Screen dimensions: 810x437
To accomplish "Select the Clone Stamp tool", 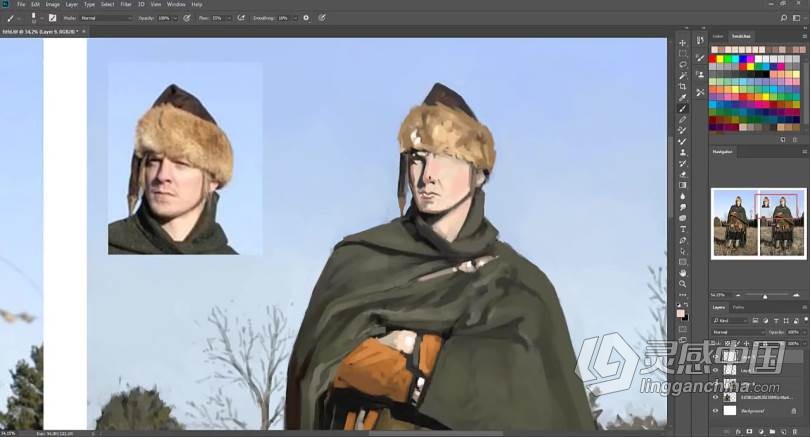I will coord(682,152).
